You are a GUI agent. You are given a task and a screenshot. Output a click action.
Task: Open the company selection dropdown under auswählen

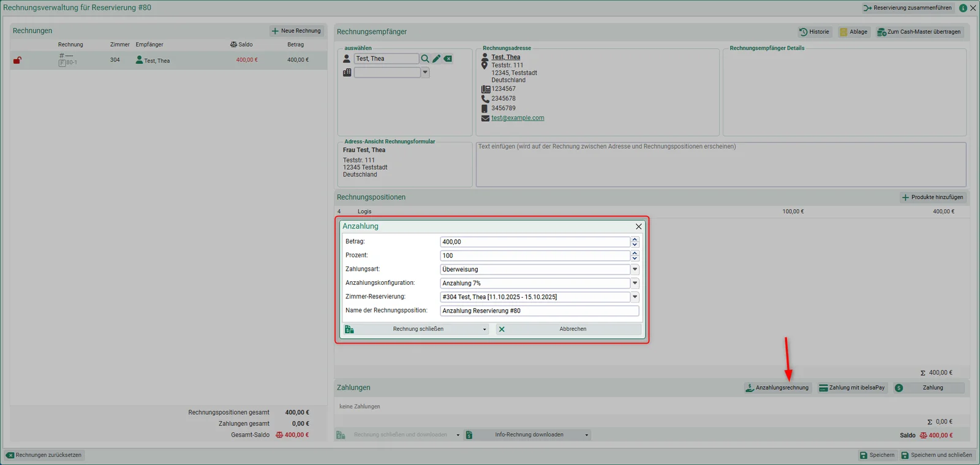(x=425, y=72)
